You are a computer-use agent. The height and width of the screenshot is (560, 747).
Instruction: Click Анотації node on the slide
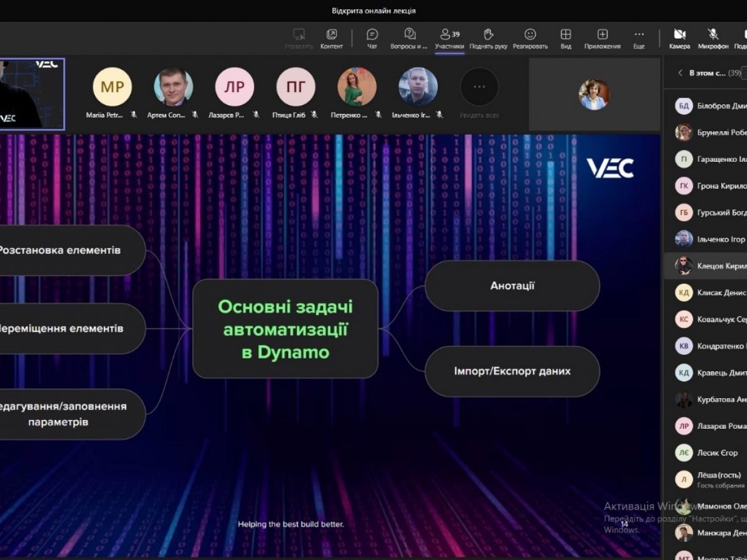(512, 286)
